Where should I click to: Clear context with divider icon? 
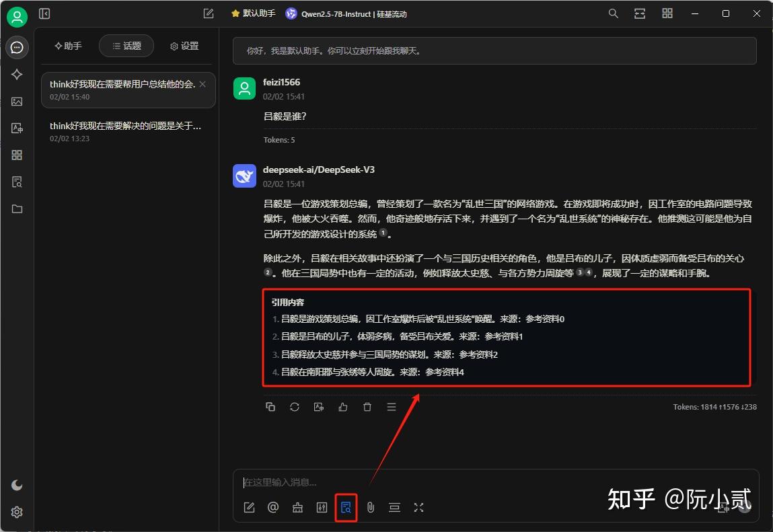click(x=394, y=507)
